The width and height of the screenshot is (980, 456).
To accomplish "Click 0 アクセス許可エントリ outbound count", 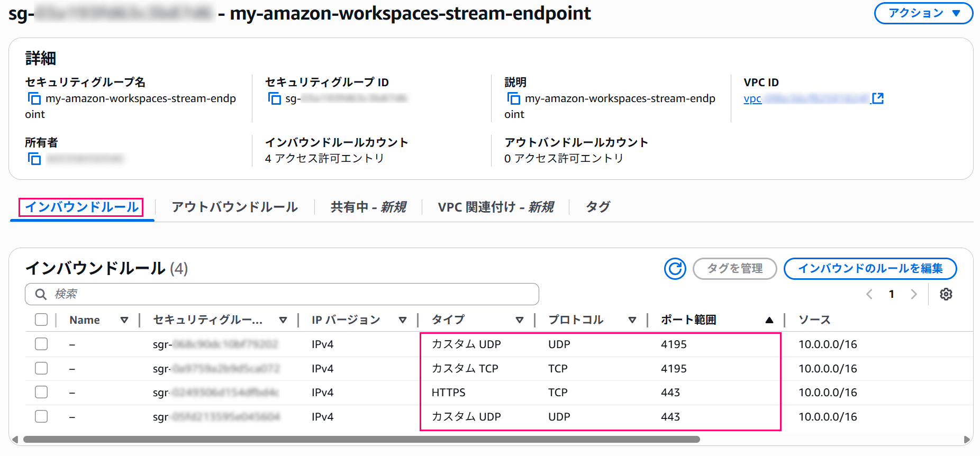I will (564, 159).
